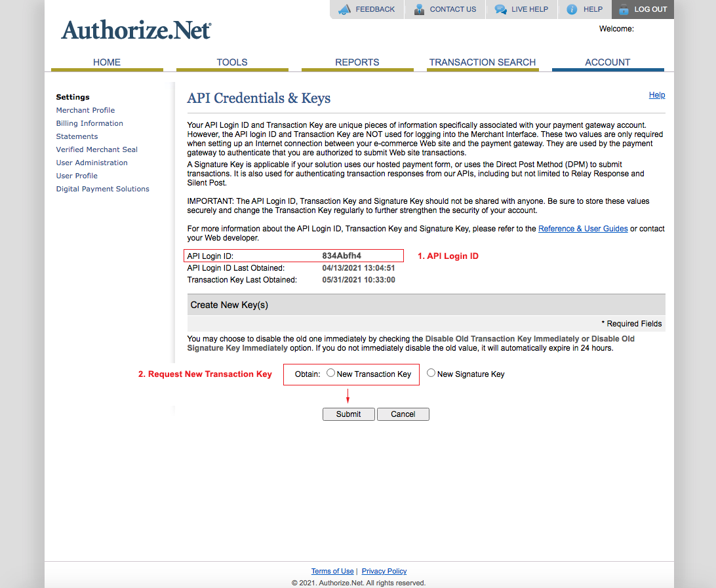Open the REPORTS tab

357,62
